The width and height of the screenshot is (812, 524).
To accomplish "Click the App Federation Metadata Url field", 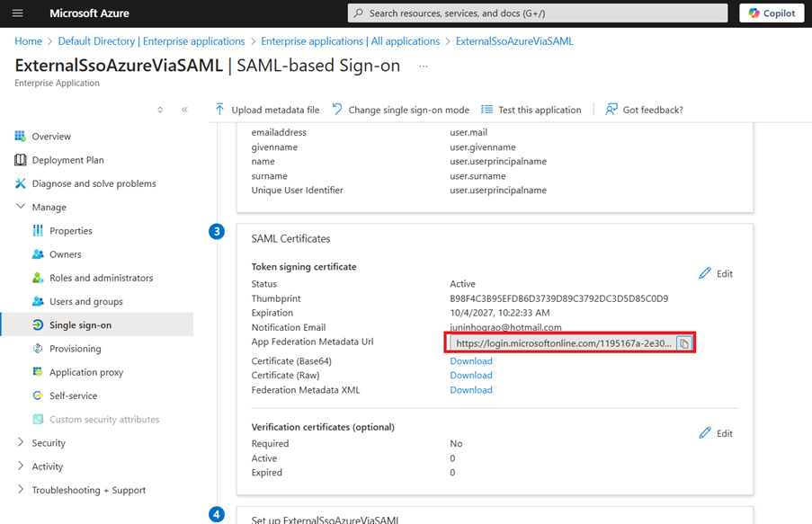I will [x=564, y=343].
